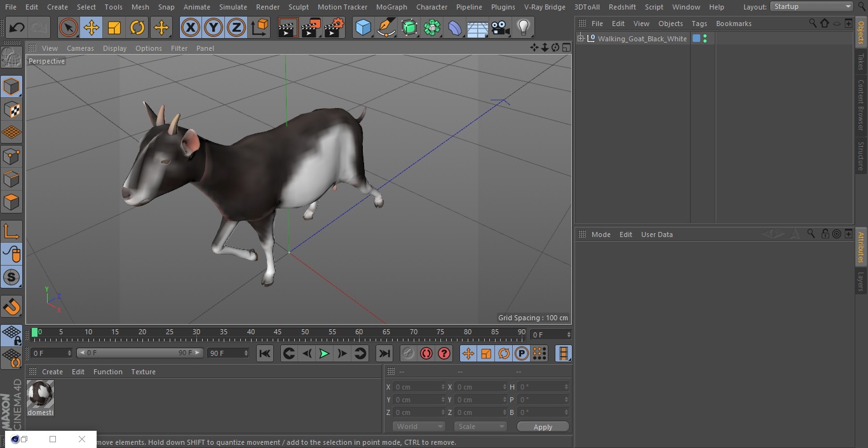The height and width of the screenshot is (448, 868).
Task: Toggle the Attributes lock icon
Action: (825, 234)
